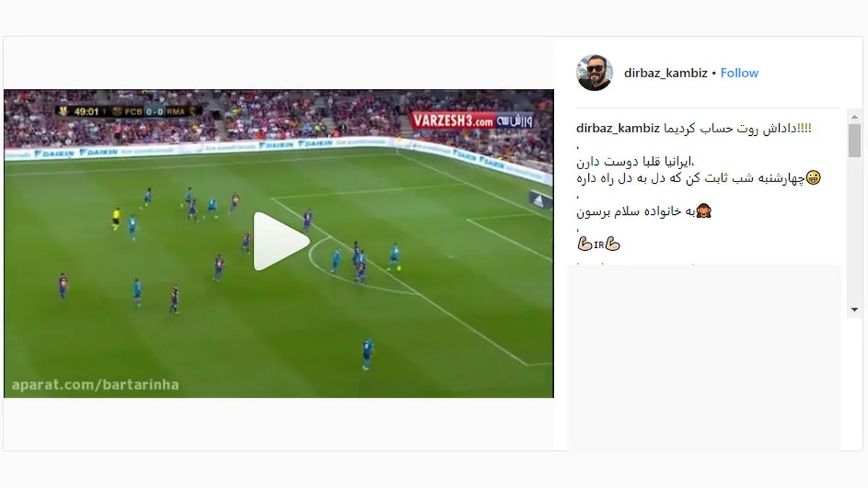Click the aparat.com/bartarinha watermark

(x=95, y=385)
